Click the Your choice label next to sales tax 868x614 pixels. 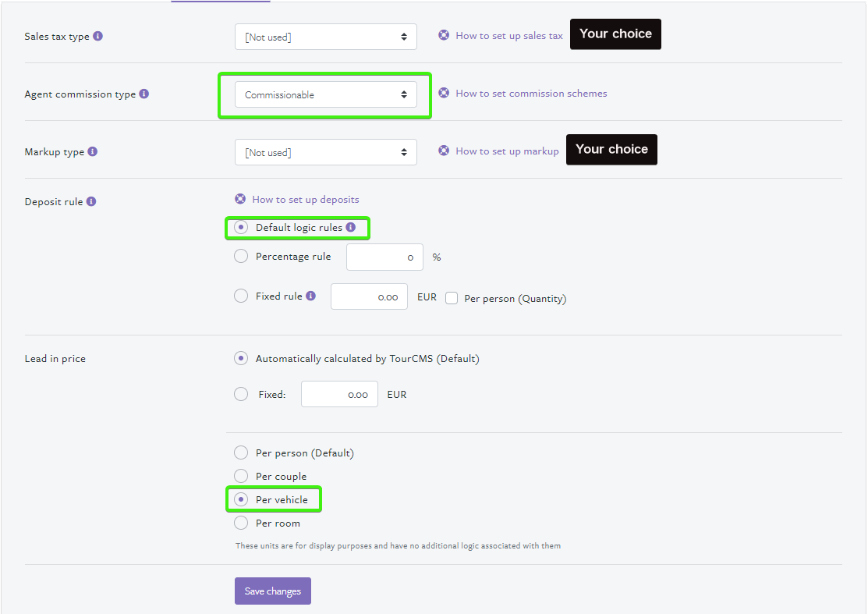615,34
